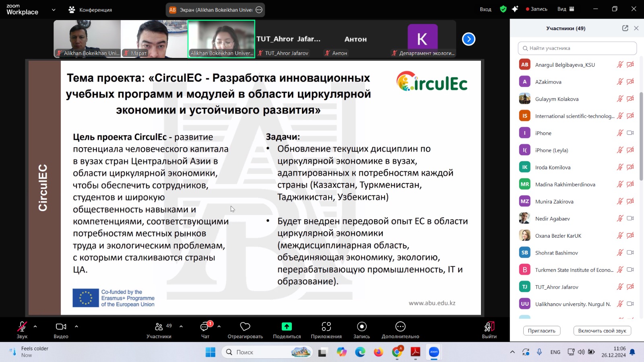Select Департамент экологи... tile with K avatar
The height and width of the screenshot is (362, 644).
pyautogui.click(x=423, y=39)
